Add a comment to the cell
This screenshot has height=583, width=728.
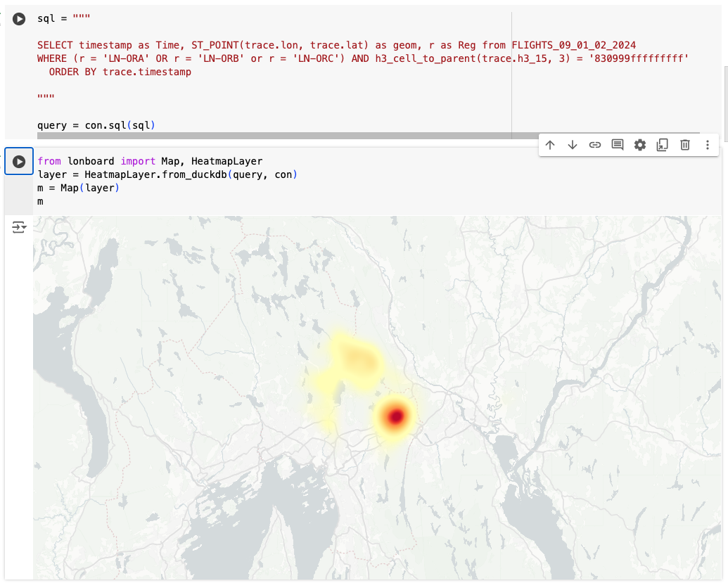618,145
